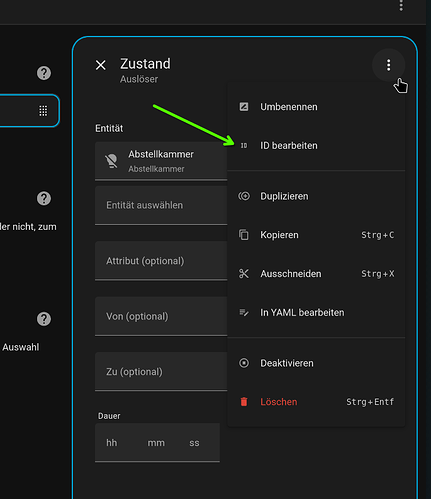Click the Kopieren copy icon

(244, 235)
